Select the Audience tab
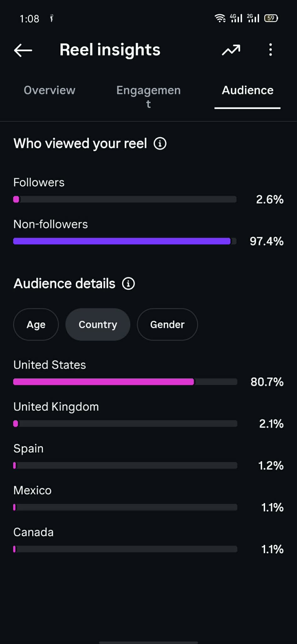 tap(247, 90)
